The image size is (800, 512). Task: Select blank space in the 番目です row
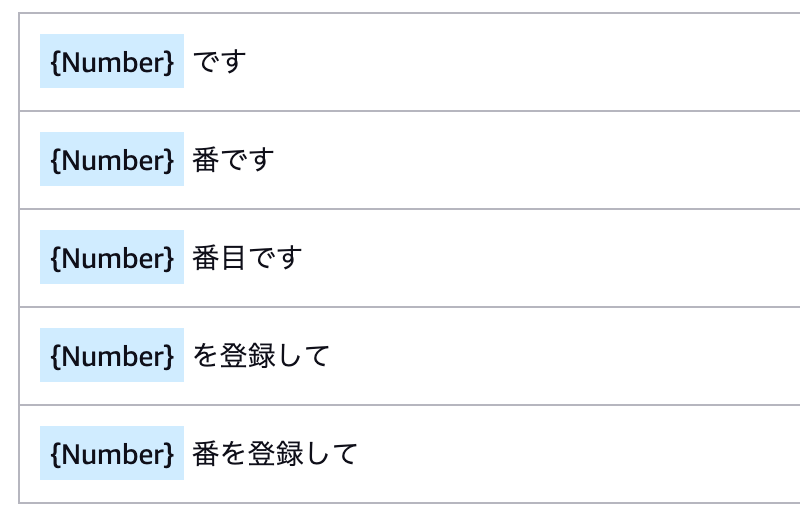[x=551, y=258]
